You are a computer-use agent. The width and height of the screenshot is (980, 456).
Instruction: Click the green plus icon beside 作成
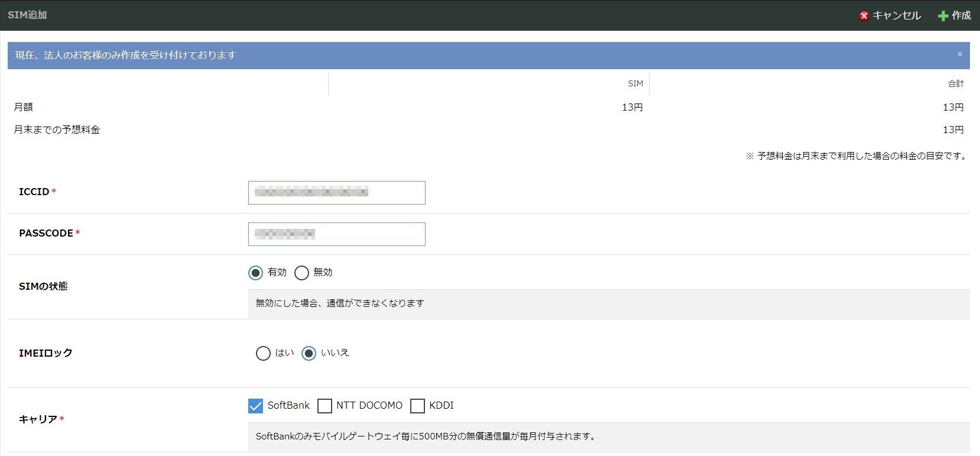[943, 16]
